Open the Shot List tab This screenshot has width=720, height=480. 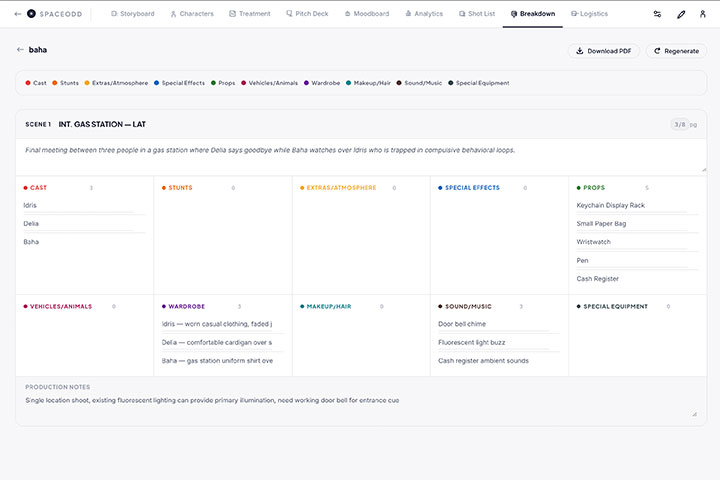pyautogui.click(x=477, y=14)
